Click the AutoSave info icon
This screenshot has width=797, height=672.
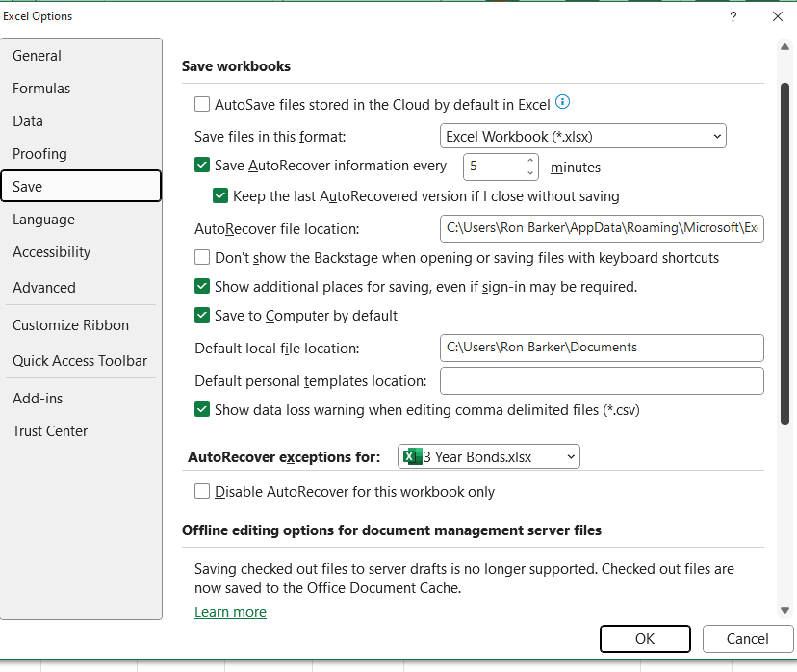pos(562,102)
